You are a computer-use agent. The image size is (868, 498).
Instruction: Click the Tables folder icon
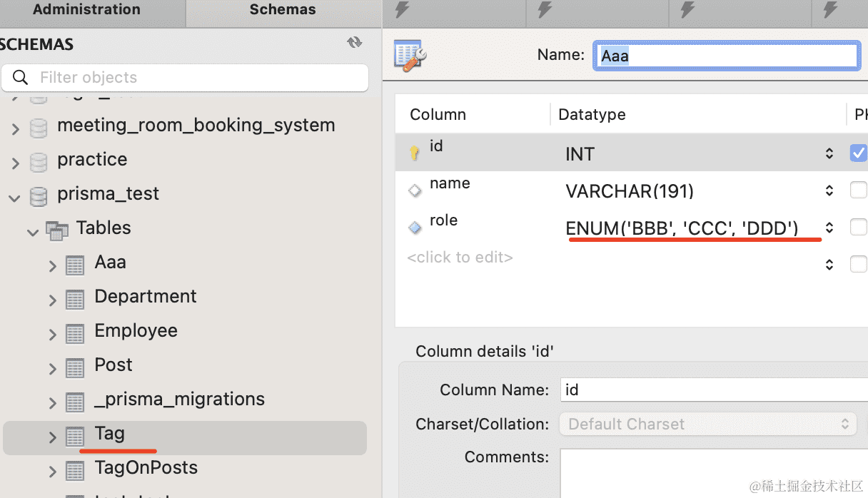(57, 229)
